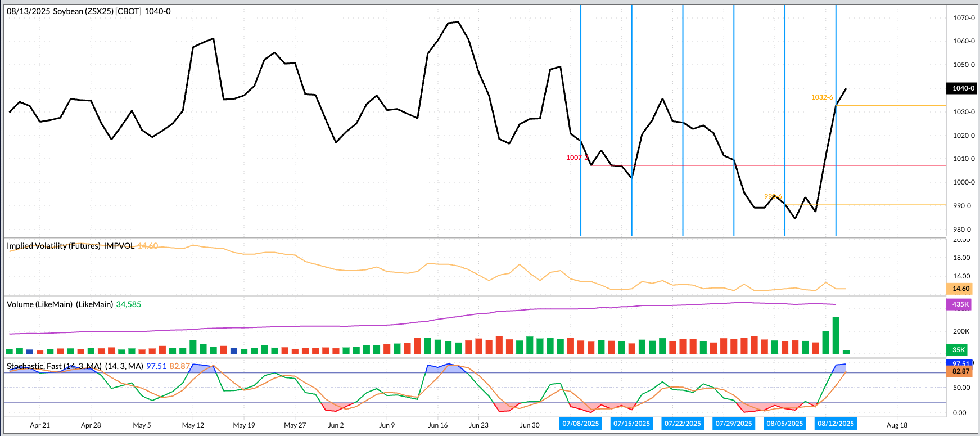Screen dimensions: 980x436
Task: Click the orange 82.87 stochastic value tag
Action: point(960,371)
